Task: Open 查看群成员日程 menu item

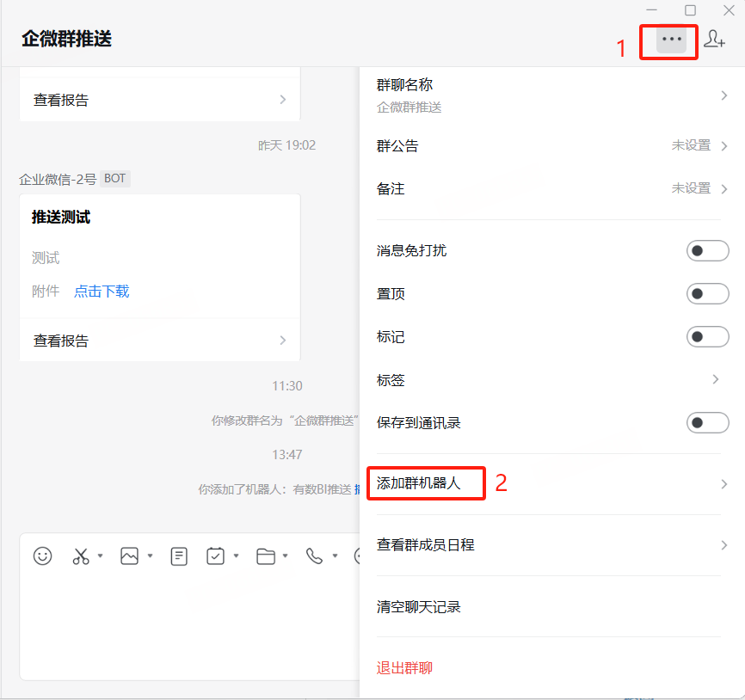Action: [426, 544]
